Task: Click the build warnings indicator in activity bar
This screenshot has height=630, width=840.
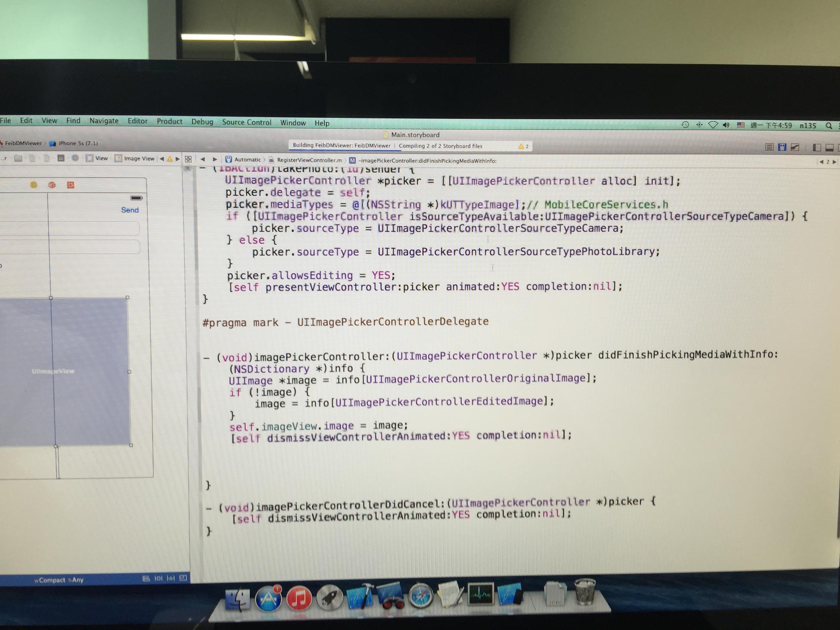Action: pos(523,146)
